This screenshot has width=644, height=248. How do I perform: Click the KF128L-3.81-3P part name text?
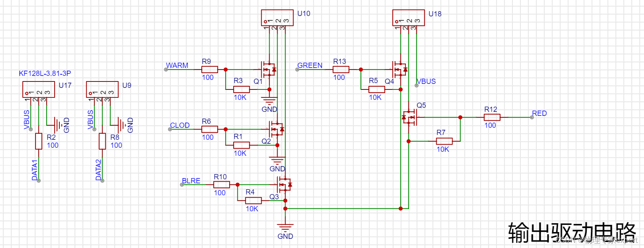45,73
